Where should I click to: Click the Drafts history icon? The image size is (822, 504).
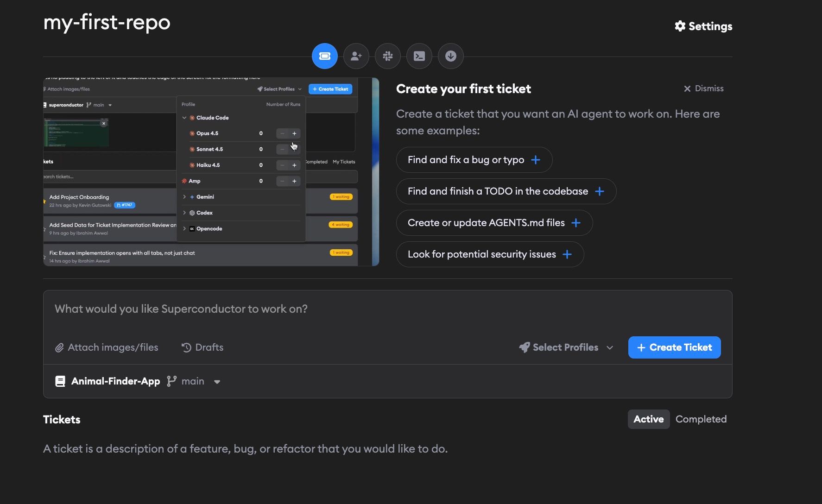tap(186, 347)
